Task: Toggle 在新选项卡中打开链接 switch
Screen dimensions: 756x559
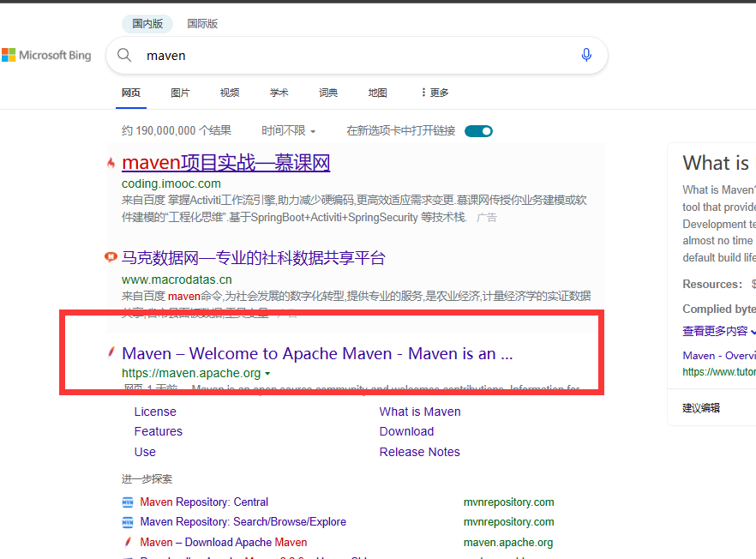Action: click(478, 131)
